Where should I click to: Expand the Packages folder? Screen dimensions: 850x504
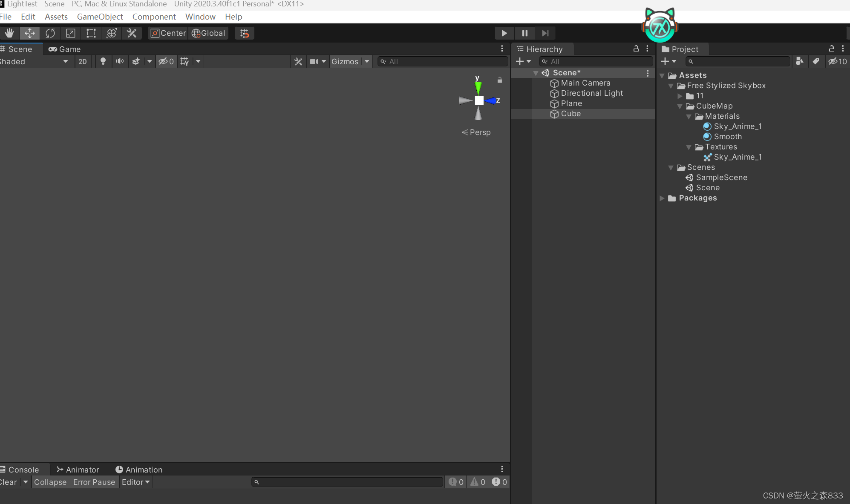[x=662, y=198]
